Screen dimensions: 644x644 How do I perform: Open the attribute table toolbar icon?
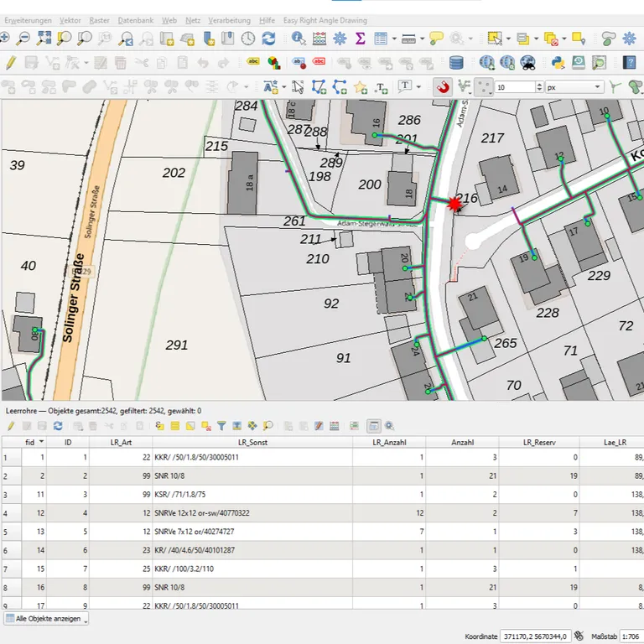(x=381, y=39)
